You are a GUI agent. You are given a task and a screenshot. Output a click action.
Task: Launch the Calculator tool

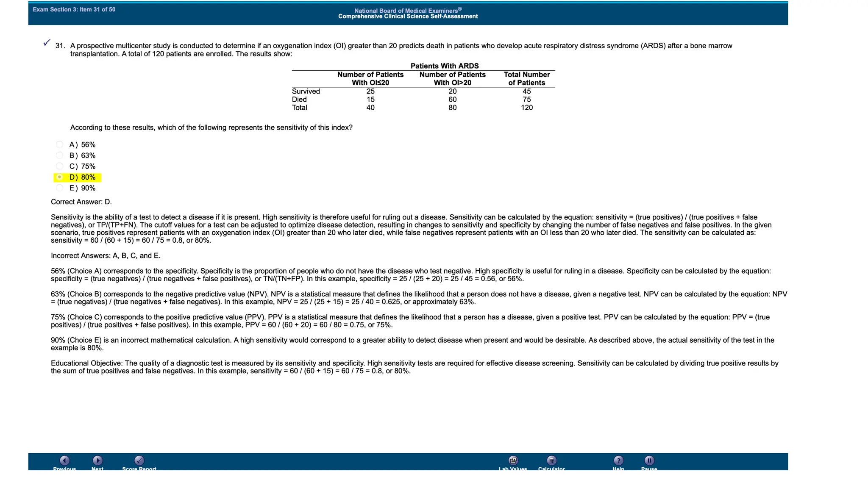(551, 460)
